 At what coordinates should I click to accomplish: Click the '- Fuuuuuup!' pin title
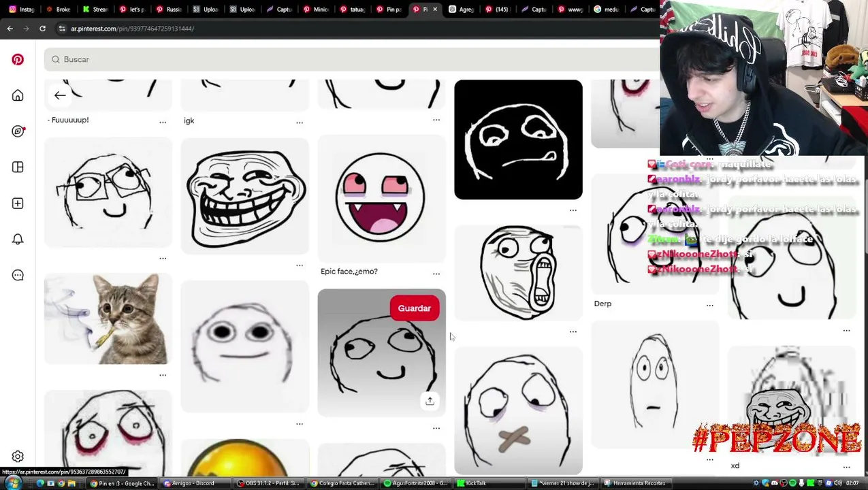(x=68, y=120)
